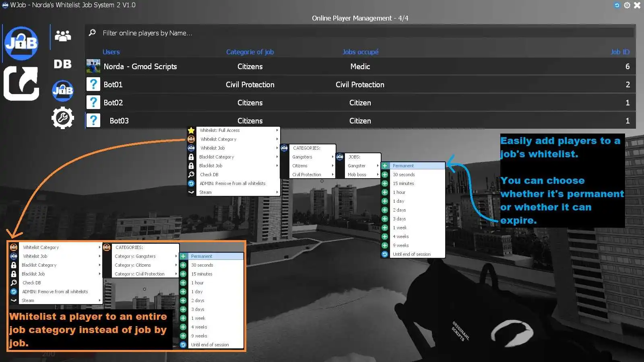This screenshot has width=644, height=362.
Task: Click the green plus beside 30 seconds
Action: click(x=385, y=174)
